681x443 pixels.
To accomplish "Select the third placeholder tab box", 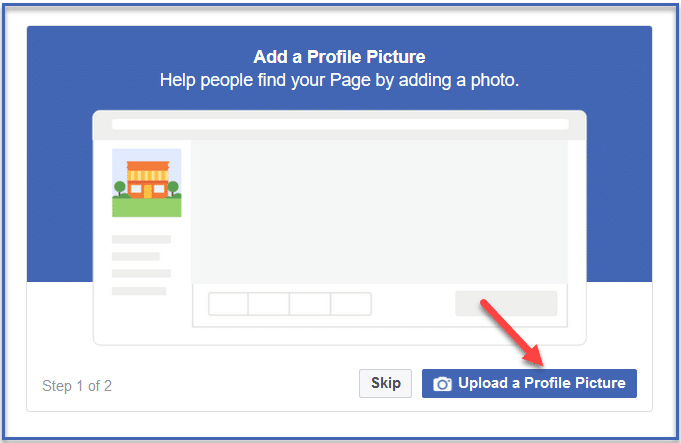I will click(310, 304).
